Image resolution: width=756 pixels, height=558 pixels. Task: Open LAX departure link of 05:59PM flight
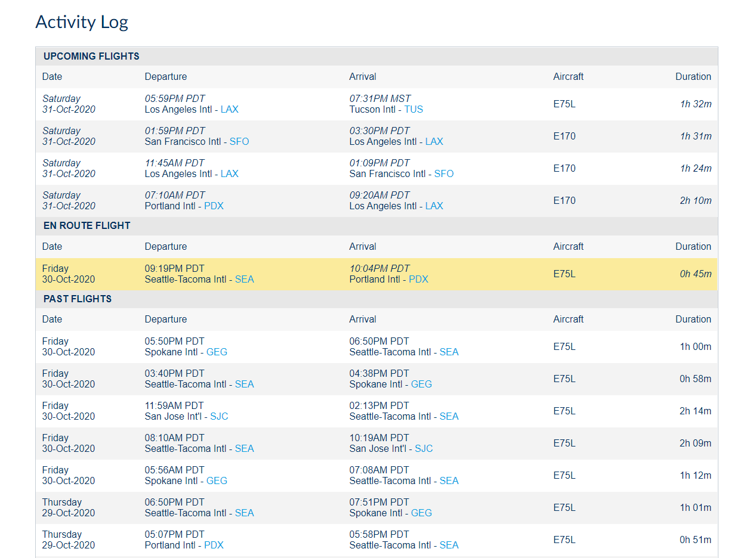tap(230, 110)
